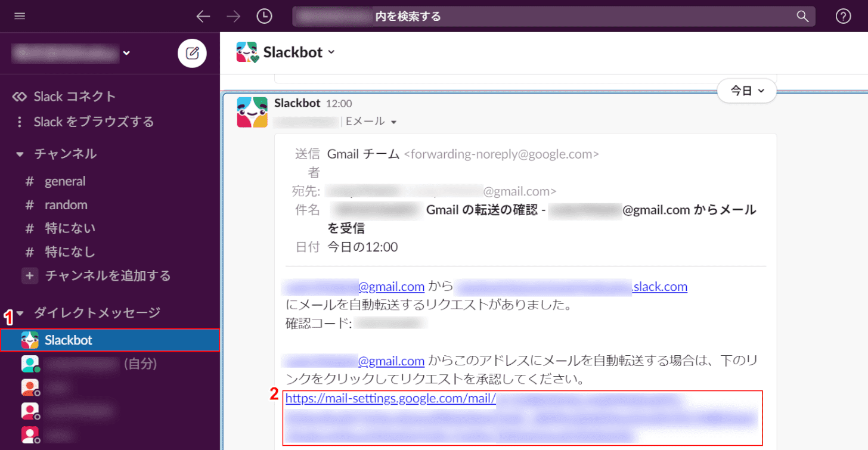Open the 今日 date dropdown
The image size is (868, 450).
coord(748,91)
